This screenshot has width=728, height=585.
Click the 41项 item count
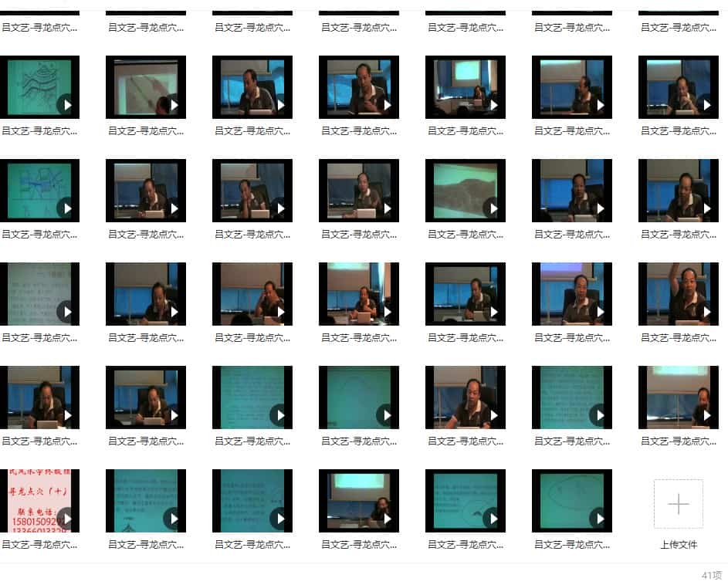tap(711, 575)
